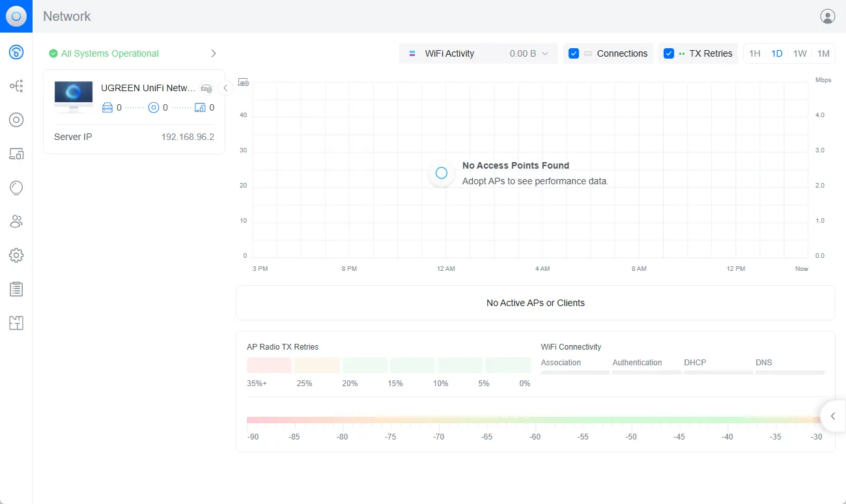The width and height of the screenshot is (846, 504).
Task: Open the Dashboard icon in the sidebar
Action: (16, 53)
